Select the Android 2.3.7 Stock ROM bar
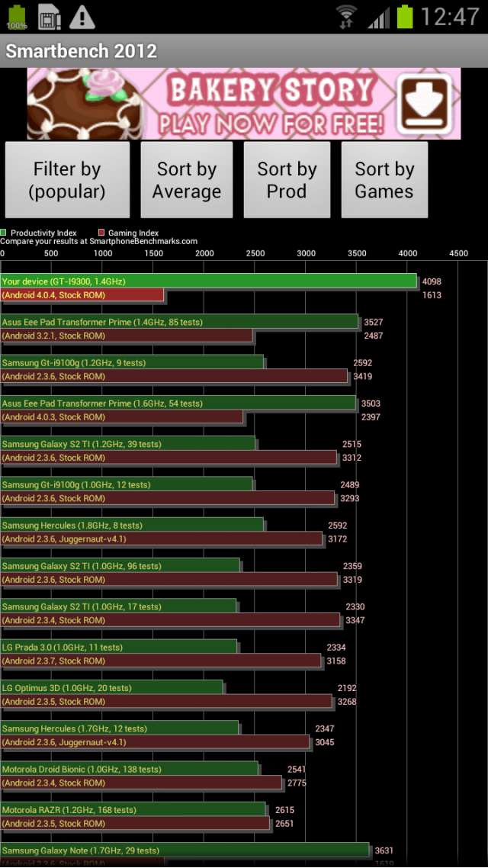 point(161,661)
